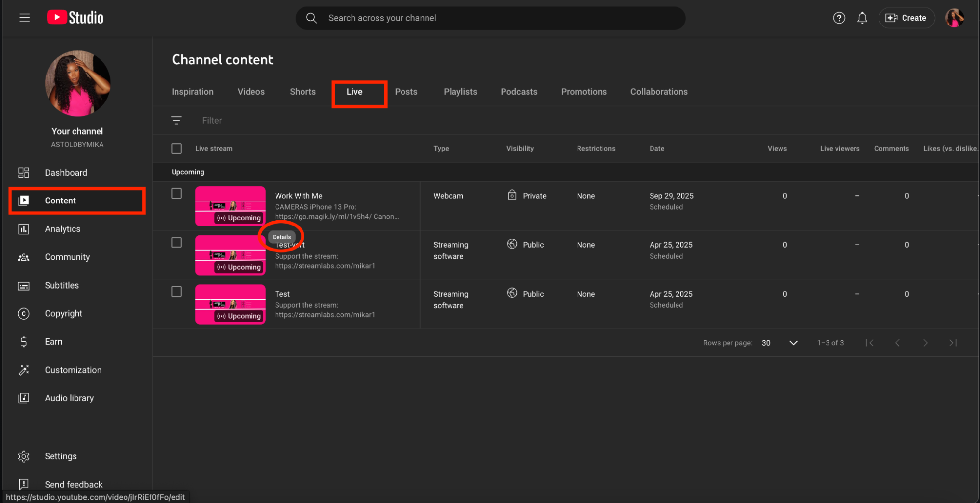This screenshot has width=980, height=503.
Task: Check the Work With Me stream checkbox
Action: point(176,194)
